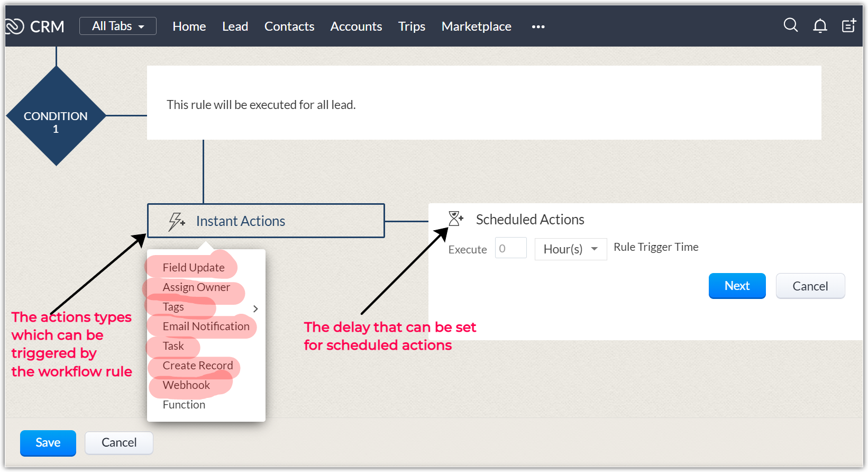
Task: Open the notifications bell icon
Action: (x=820, y=25)
